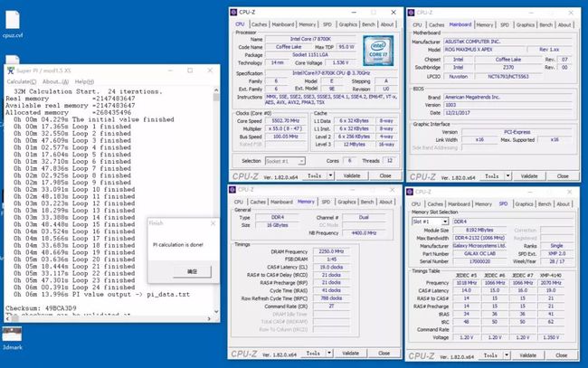This screenshot has width=588, height=368.
Task: Click the memory Size 16 GBytes value
Action: (x=277, y=225)
